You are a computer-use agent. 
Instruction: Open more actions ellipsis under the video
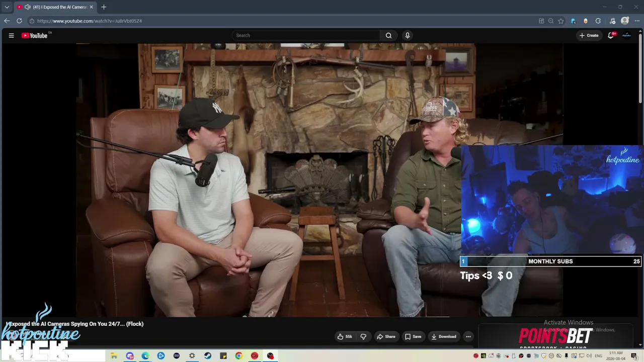pyautogui.click(x=468, y=336)
